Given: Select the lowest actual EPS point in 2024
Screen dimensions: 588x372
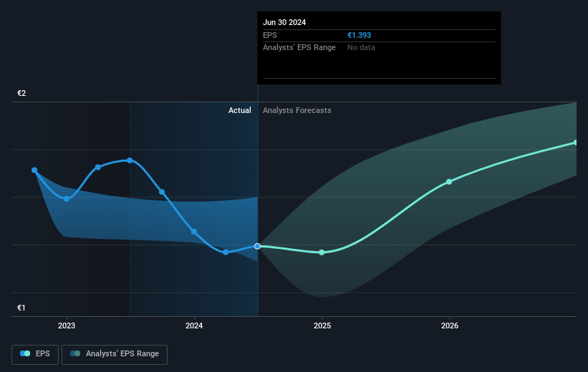Looking at the screenshot, I should [226, 252].
